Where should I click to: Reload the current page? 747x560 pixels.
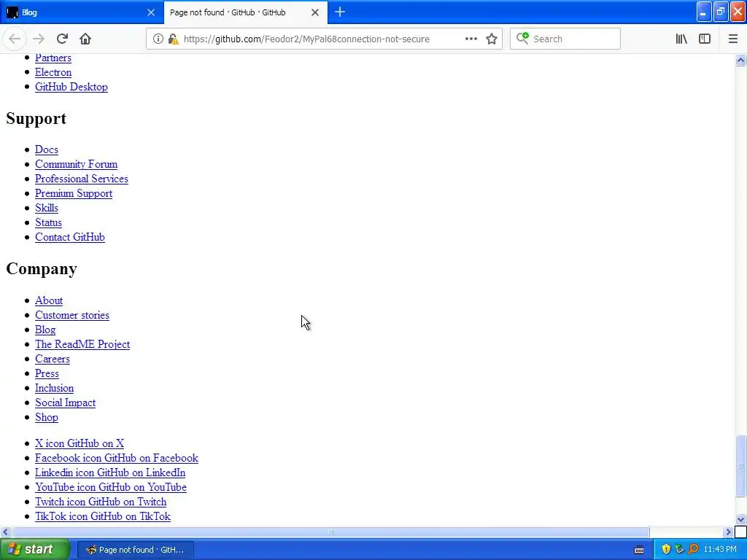click(62, 39)
